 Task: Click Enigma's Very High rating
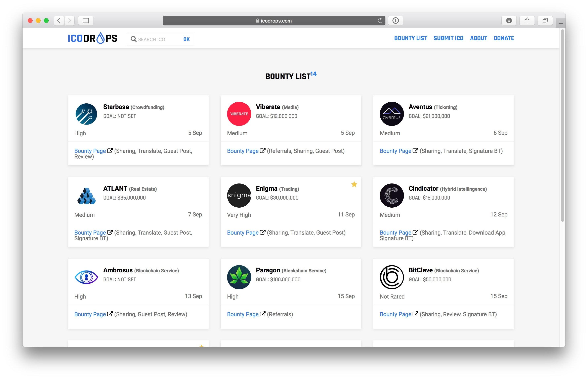239,215
